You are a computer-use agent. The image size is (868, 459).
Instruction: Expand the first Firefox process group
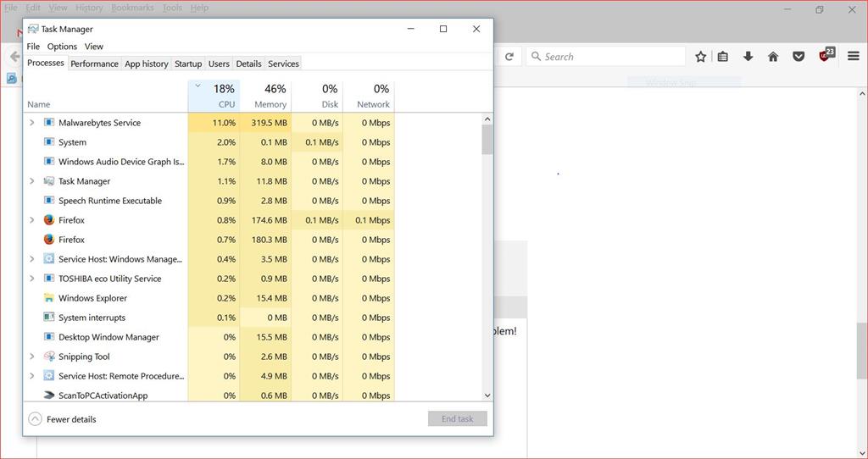[x=31, y=220]
